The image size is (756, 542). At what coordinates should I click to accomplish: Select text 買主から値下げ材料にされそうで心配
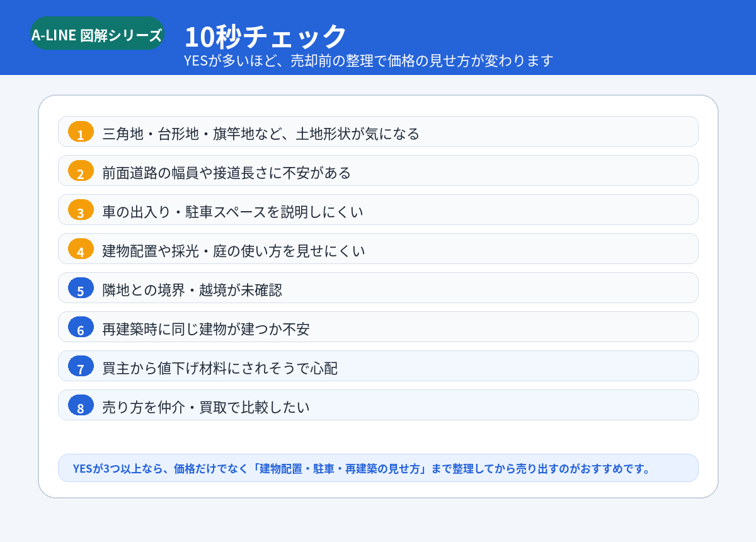tap(220, 368)
